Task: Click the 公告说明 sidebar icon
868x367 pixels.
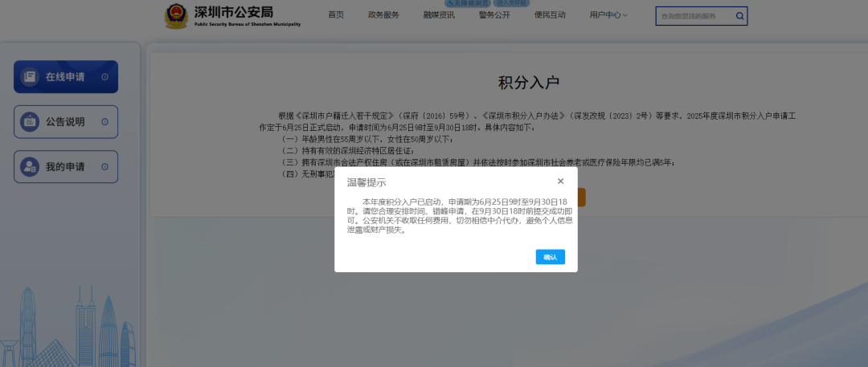Action: tap(31, 122)
